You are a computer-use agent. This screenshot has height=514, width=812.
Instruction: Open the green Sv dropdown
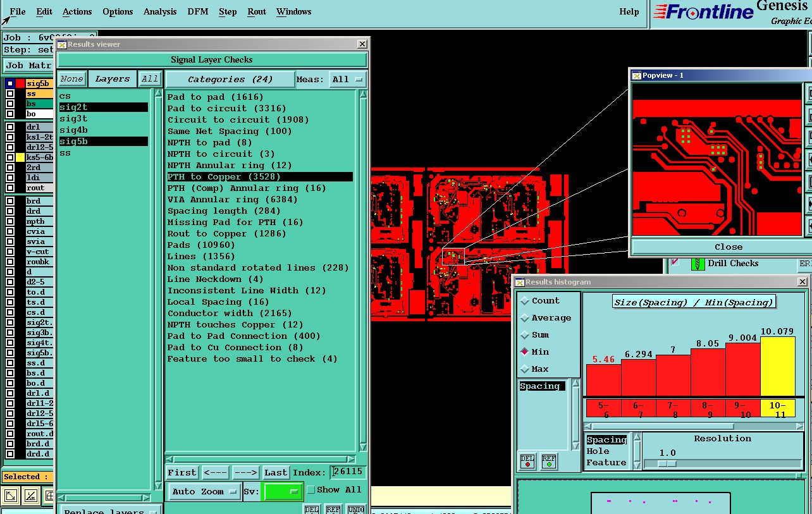click(282, 492)
